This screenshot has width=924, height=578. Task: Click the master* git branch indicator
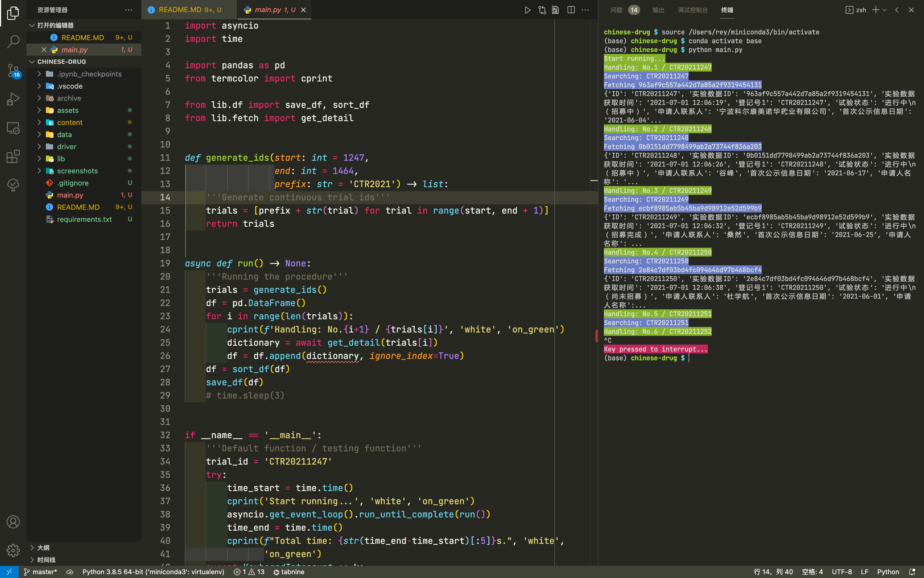point(40,572)
